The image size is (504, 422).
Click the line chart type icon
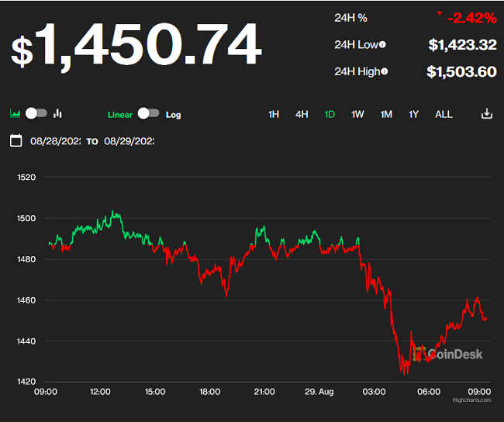point(16,114)
